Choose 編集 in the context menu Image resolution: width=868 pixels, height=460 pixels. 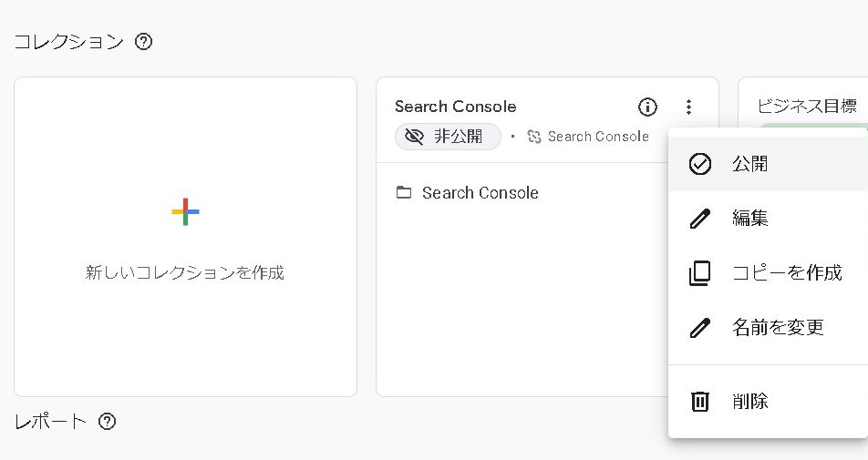click(750, 219)
